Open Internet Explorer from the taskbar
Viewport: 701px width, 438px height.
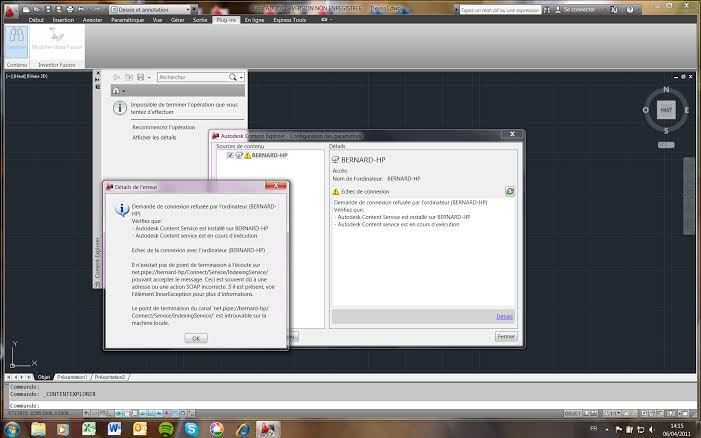243,430
